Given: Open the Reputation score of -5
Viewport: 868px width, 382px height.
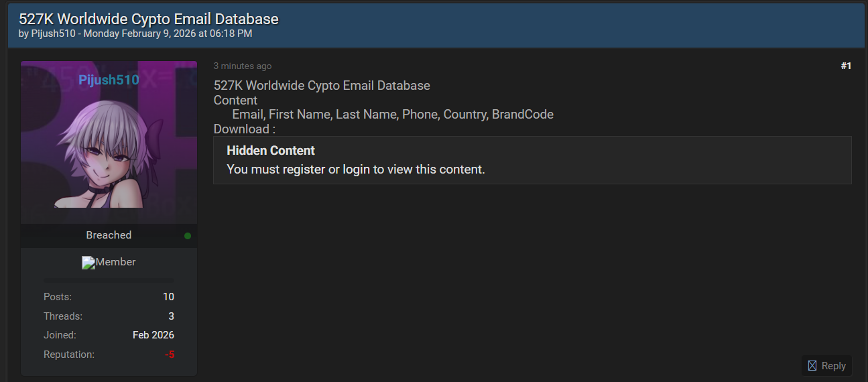Looking at the screenshot, I should pos(170,355).
